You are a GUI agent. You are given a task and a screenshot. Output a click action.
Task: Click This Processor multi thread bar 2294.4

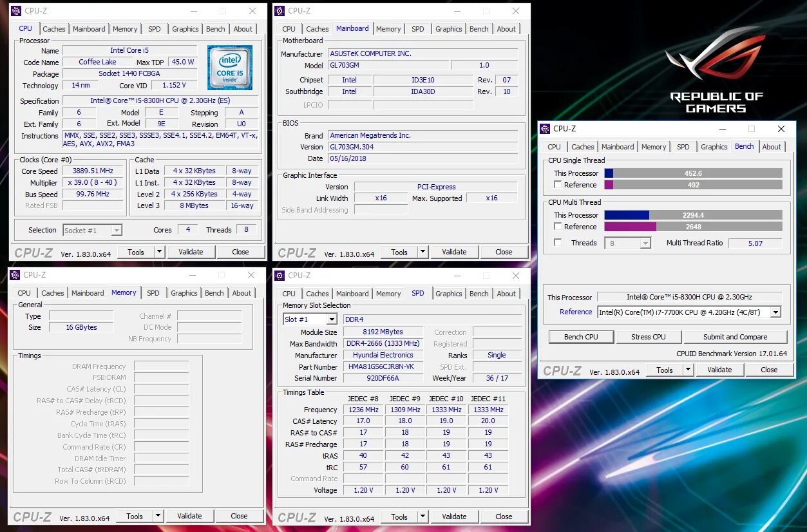[x=693, y=215]
